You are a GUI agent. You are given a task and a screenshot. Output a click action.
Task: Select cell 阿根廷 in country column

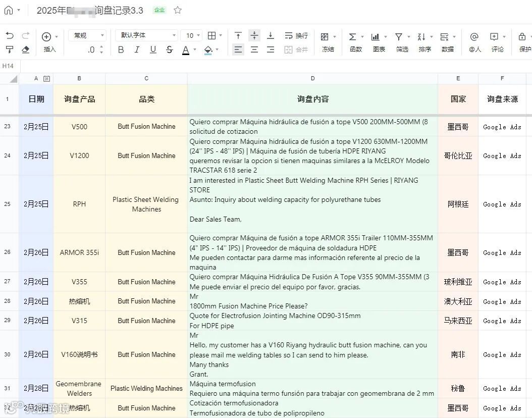tap(458, 204)
